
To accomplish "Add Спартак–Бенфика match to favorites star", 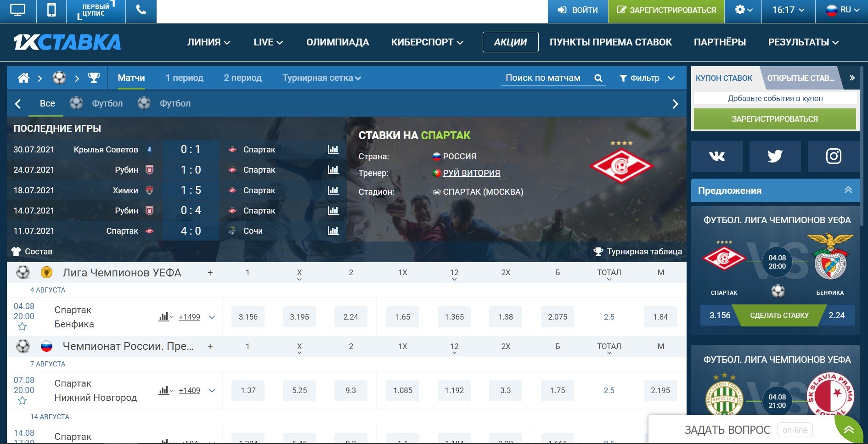I will [22, 327].
